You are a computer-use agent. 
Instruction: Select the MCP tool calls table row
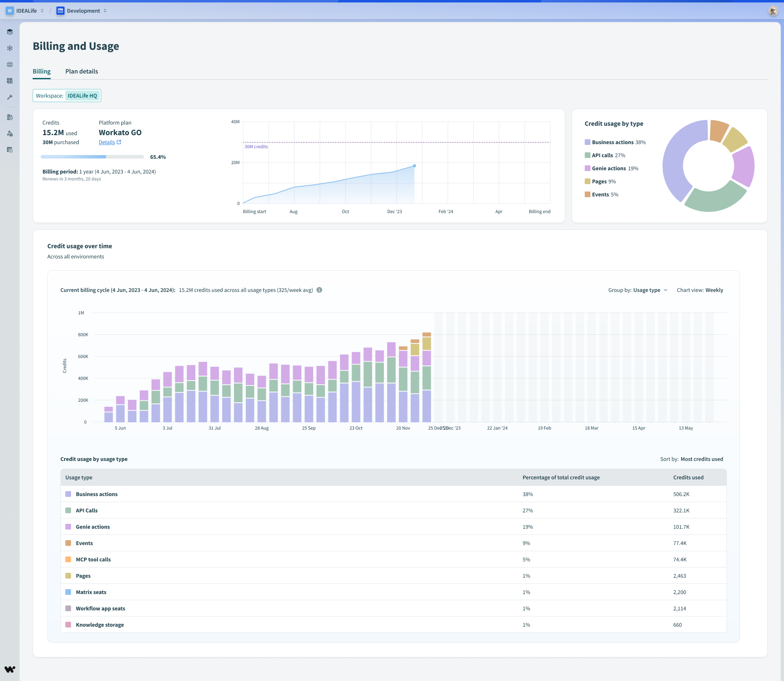(393, 559)
